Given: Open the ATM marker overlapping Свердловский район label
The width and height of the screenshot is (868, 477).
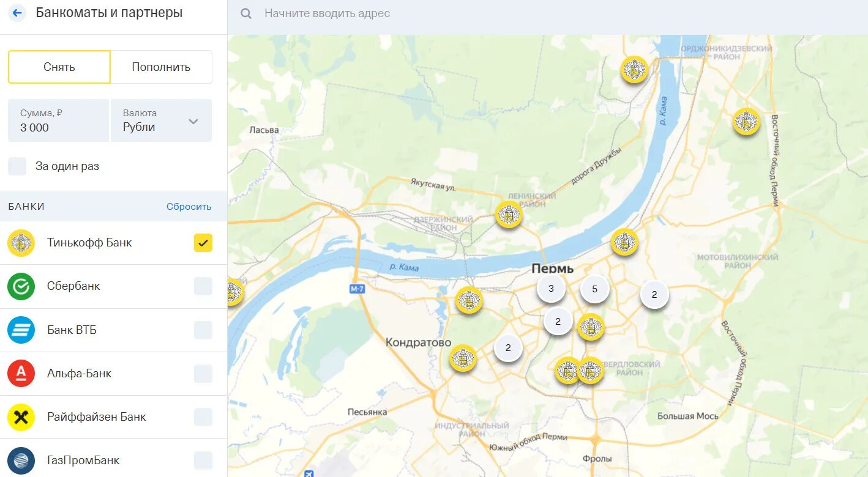Looking at the screenshot, I should tap(591, 371).
